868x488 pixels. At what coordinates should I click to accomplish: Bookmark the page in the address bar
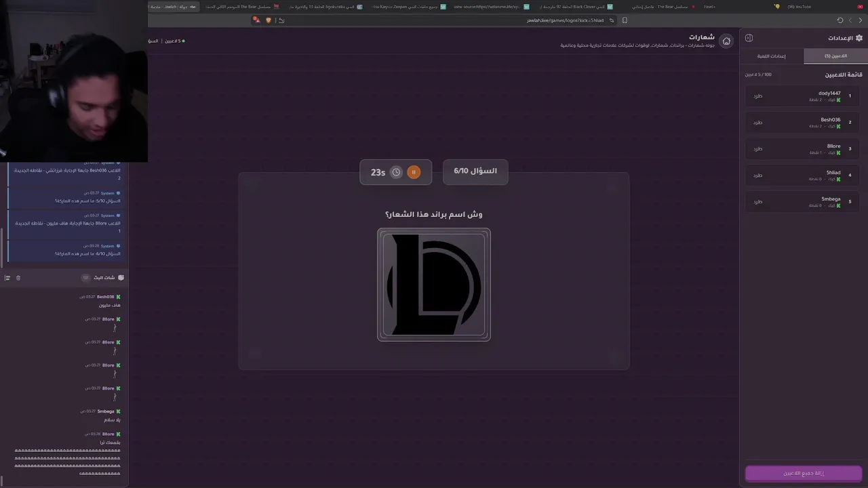click(x=625, y=20)
